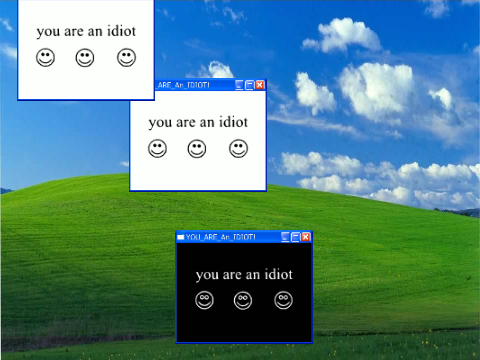The height and width of the screenshot is (360, 480).
Task: Click "you are an idiot" in top-left window
Action: pos(86,32)
